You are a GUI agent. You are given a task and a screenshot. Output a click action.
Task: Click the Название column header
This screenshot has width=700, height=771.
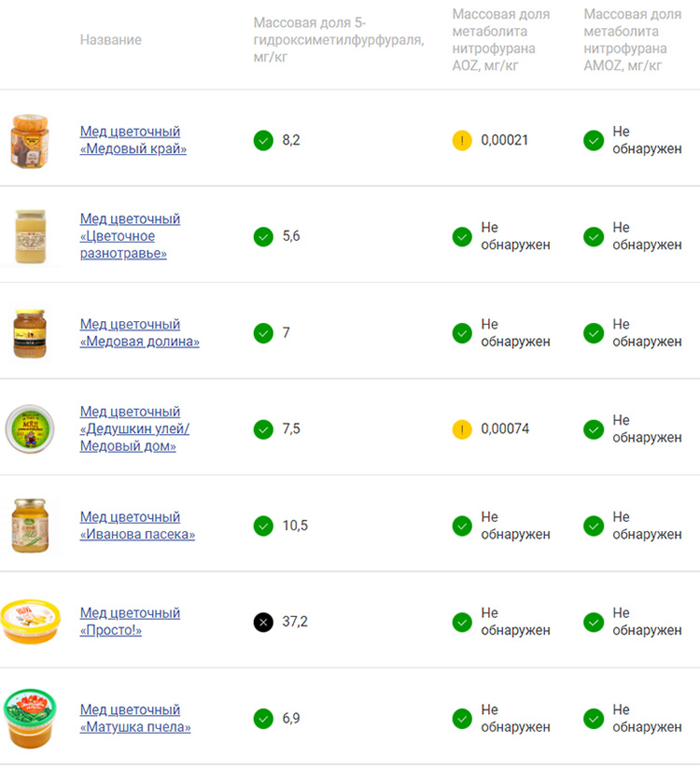tap(111, 40)
